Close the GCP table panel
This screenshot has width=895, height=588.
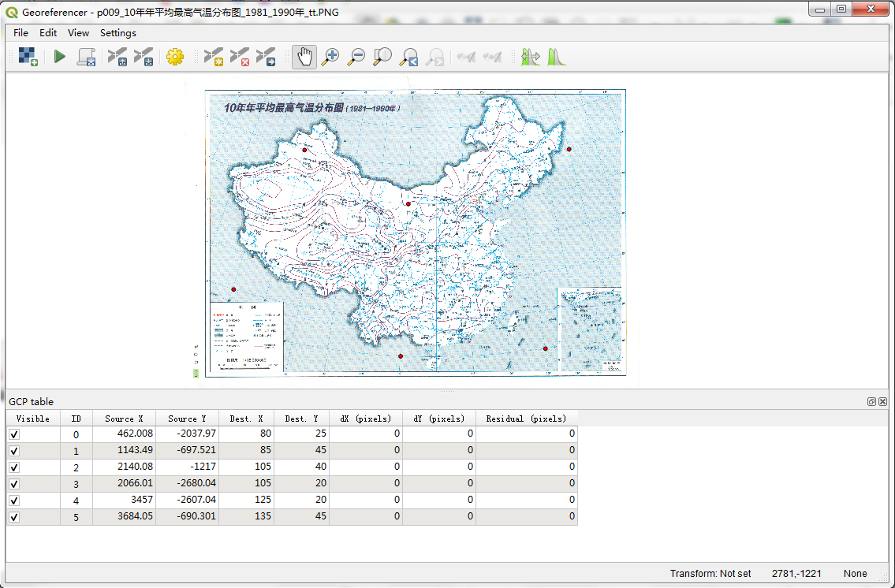tap(882, 401)
